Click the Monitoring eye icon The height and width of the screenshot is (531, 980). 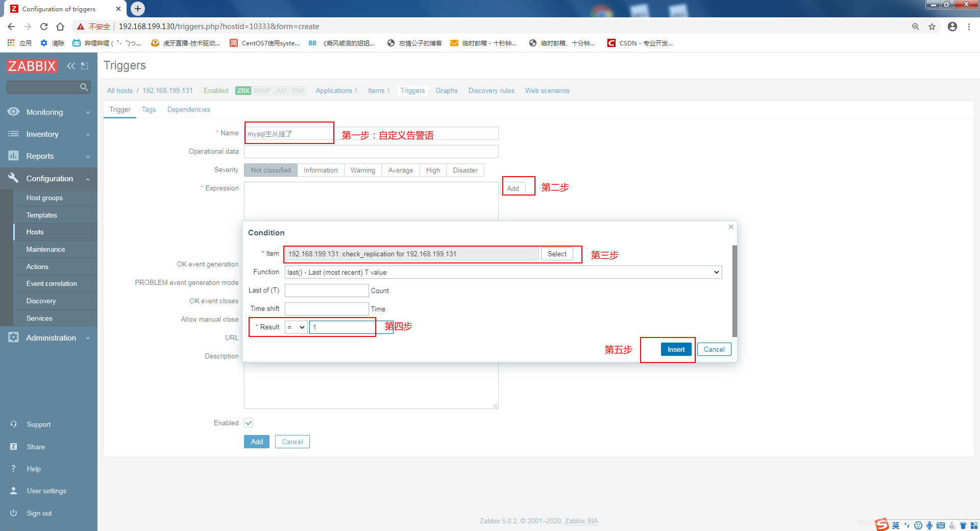[x=14, y=112]
